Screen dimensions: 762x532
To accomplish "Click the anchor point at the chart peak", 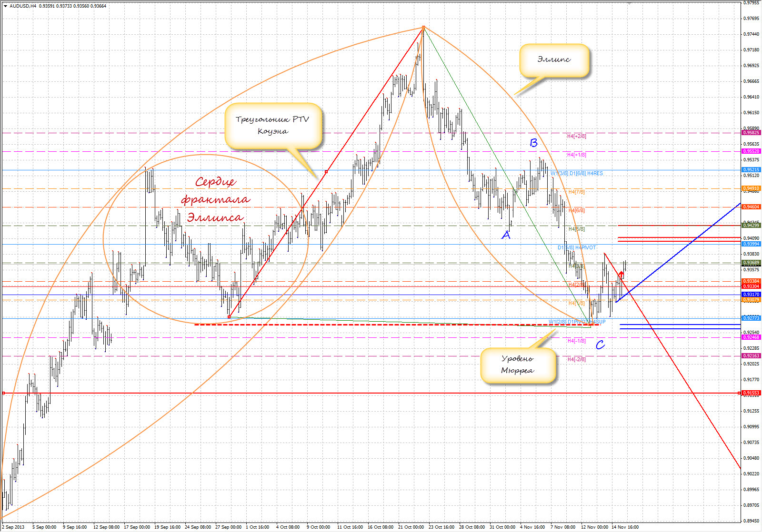I will (423, 28).
